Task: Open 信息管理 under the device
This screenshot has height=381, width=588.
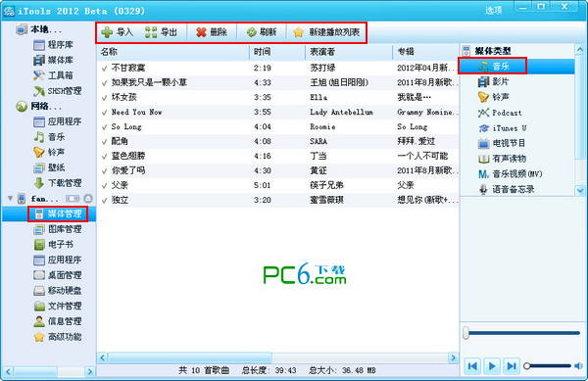Action: 58,321
